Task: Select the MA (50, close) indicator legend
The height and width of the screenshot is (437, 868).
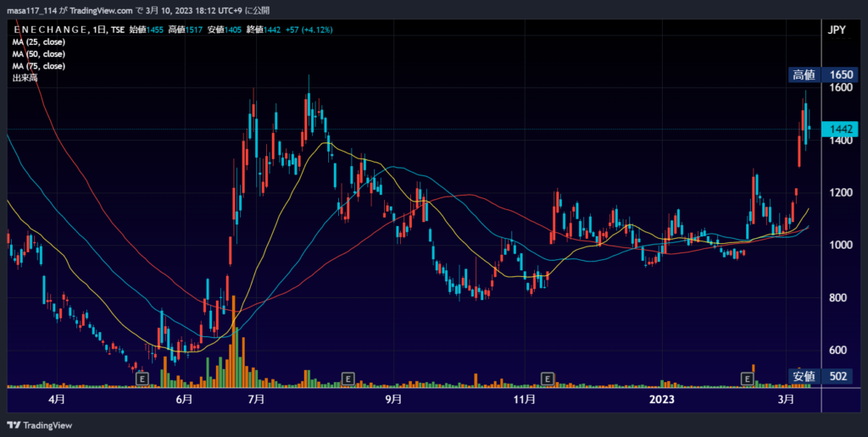Action: pos(39,54)
